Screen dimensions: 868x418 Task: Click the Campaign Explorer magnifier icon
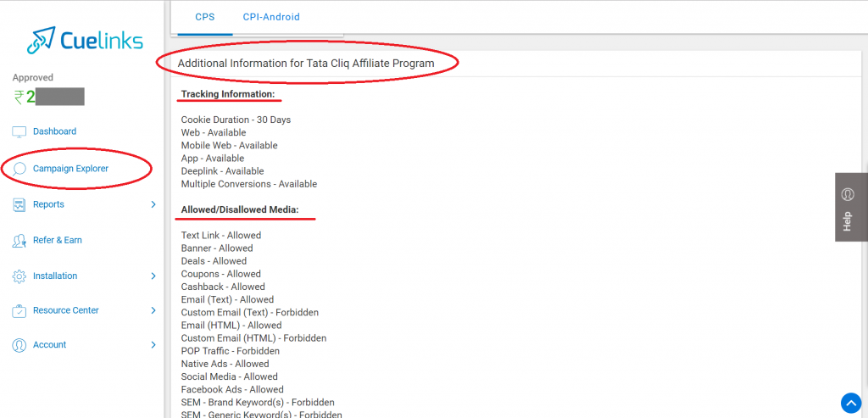click(x=19, y=169)
